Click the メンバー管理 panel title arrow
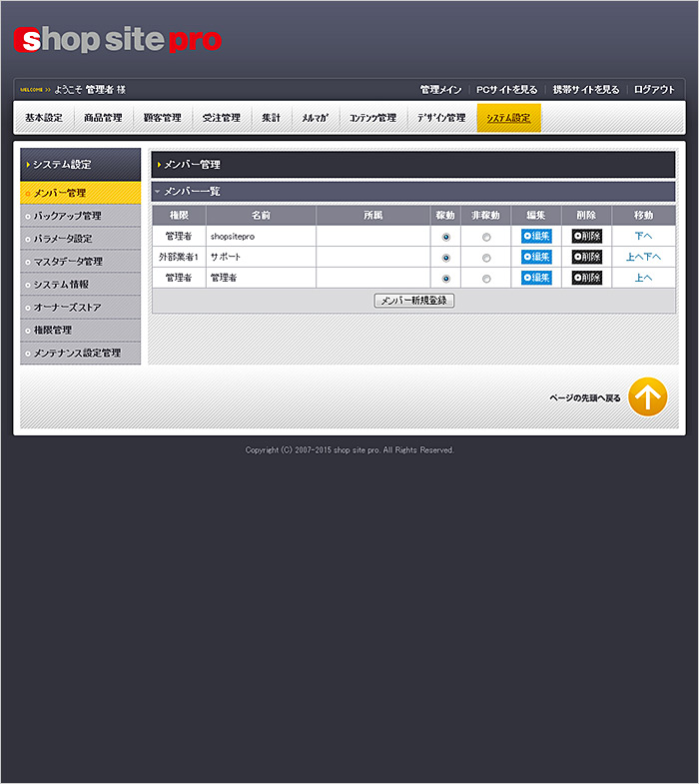Screen dimensions: 699x784 click(x=159, y=164)
